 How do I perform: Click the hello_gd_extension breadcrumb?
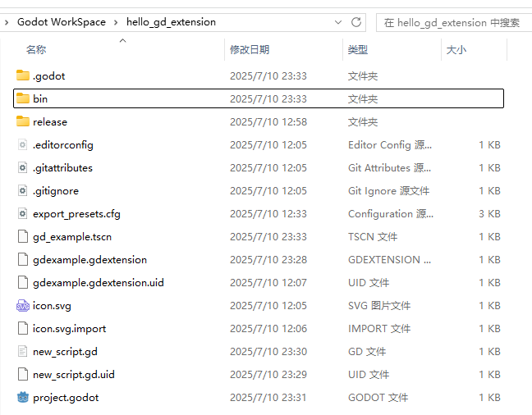pos(171,22)
